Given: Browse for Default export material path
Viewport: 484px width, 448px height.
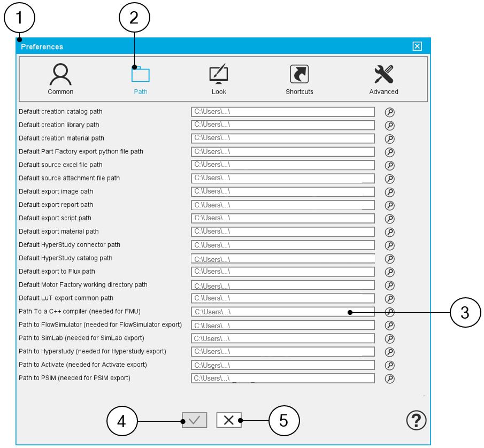Looking at the screenshot, I should click(390, 232).
